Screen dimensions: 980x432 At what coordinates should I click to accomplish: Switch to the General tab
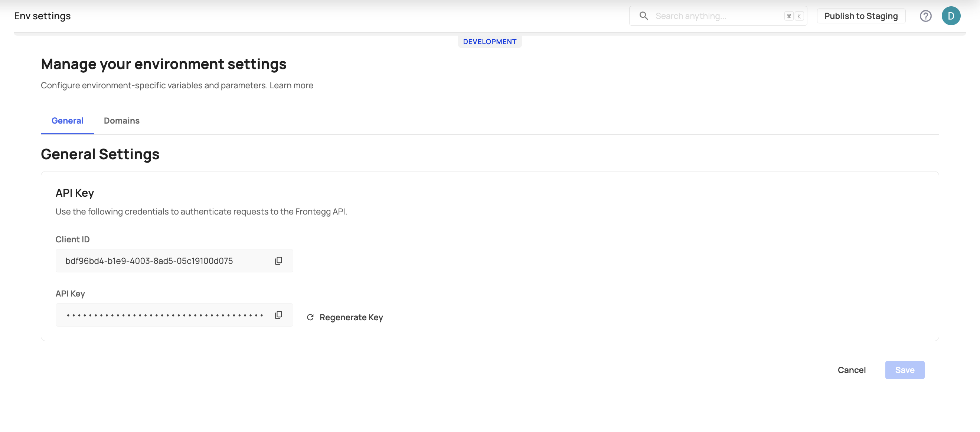pyautogui.click(x=67, y=121)
